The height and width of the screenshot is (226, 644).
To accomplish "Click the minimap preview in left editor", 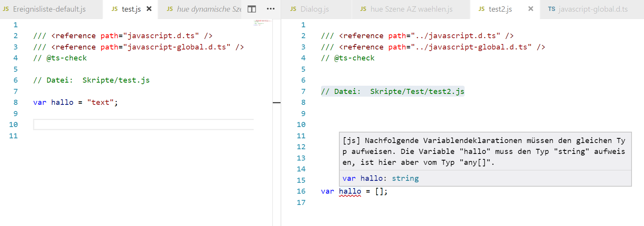I will tap(262, 22).
